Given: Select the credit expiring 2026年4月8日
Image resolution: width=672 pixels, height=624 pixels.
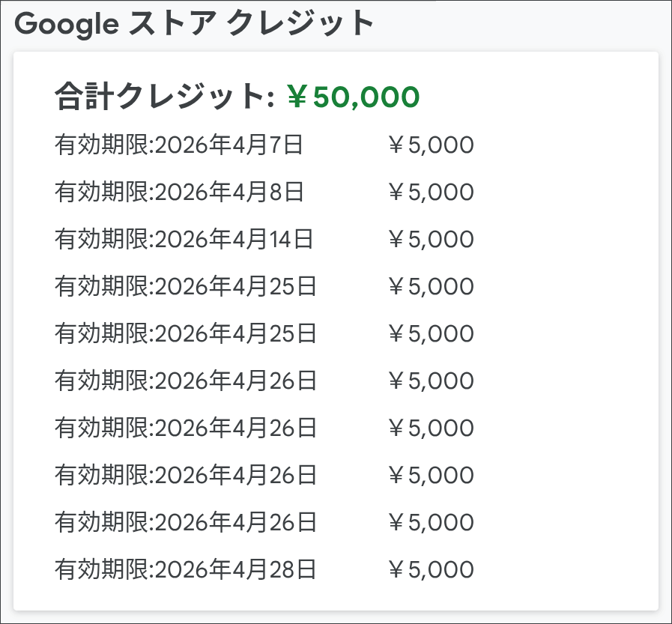Looking at the screenshot, I should tap(179, 192).
